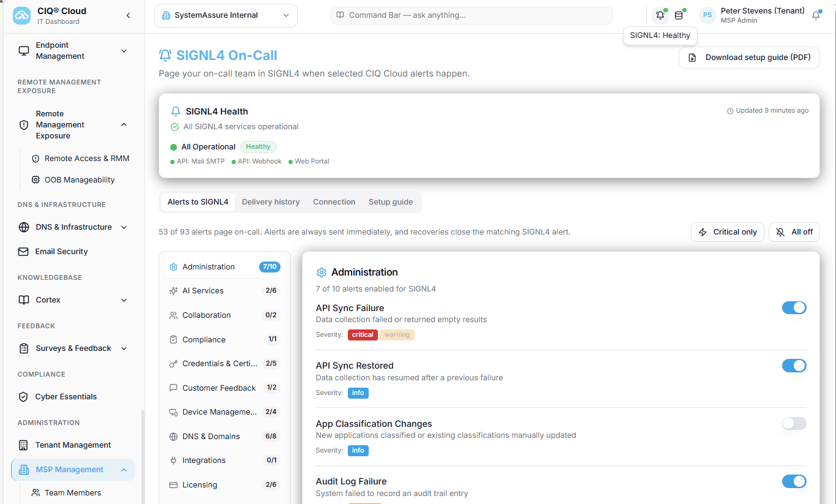This screenshot has height=504, width=836.
Task: Collapse sidebar using the left chevron
Action: pyautogui.click(x=128, y=15)
